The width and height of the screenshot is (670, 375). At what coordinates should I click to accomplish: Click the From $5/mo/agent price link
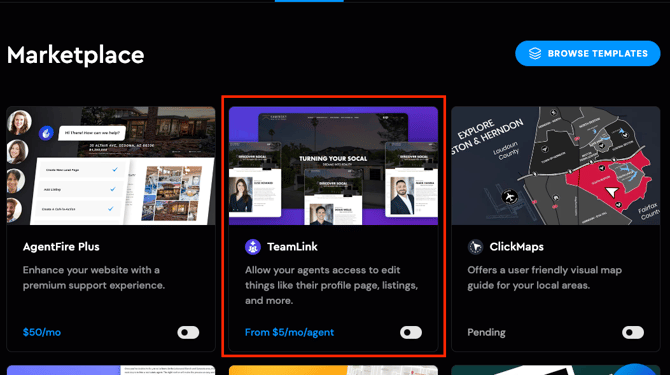[289, 332]
